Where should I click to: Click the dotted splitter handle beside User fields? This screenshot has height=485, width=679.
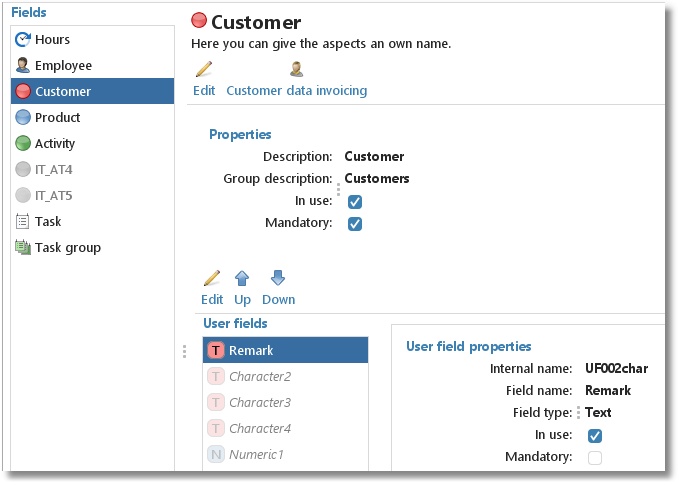coord(184,351)
